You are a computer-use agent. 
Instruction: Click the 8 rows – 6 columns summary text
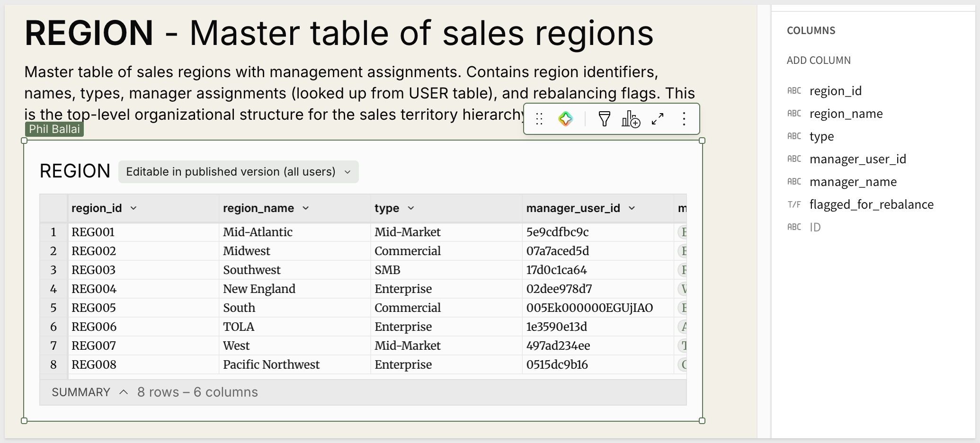point(197,392)
